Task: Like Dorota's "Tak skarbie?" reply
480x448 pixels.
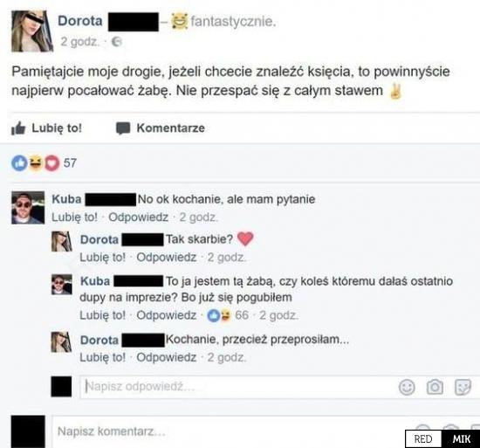Action: click(103, 258)
